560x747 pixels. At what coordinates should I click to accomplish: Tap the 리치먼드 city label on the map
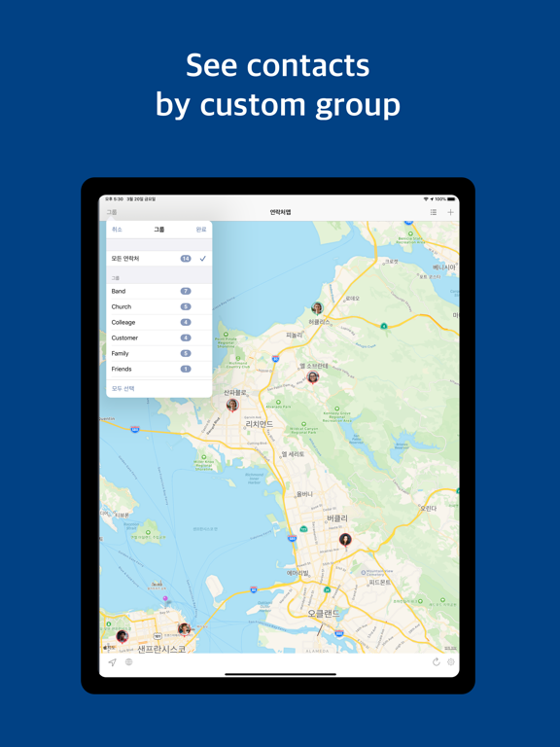click(x=259, y=424)
